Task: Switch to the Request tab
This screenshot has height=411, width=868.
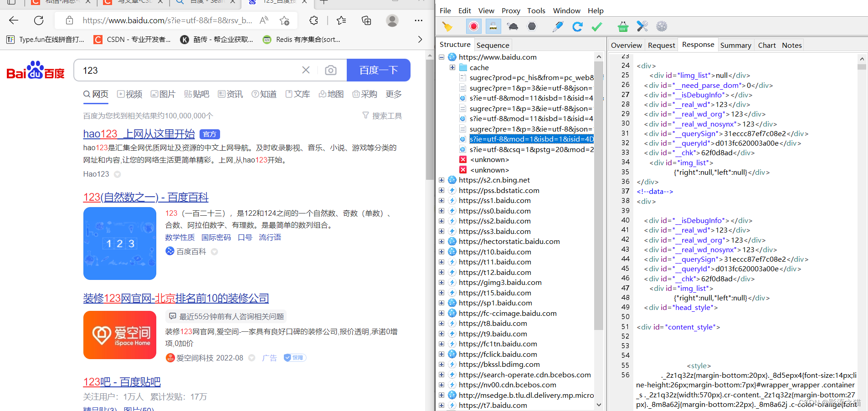Action: coord(661,45)
